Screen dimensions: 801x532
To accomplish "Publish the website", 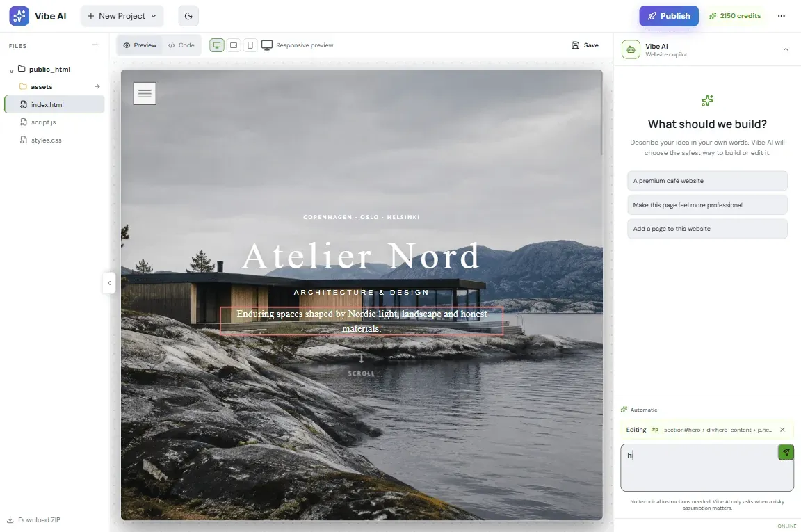I will coord(669,16).
